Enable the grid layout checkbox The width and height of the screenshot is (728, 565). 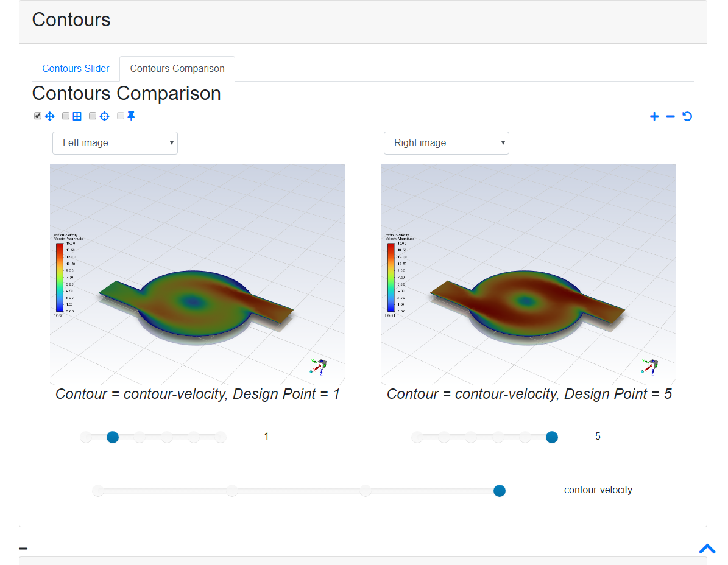click(x=65, y=116)
